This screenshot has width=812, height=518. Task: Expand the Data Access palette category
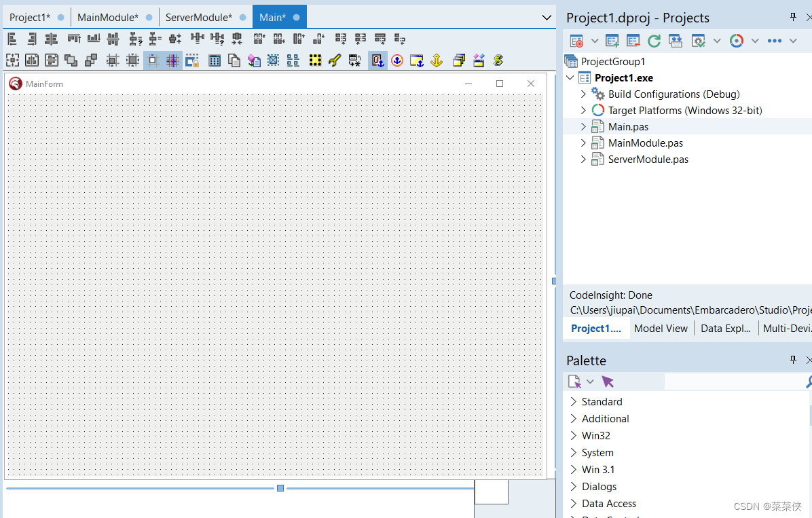point(573,504)
